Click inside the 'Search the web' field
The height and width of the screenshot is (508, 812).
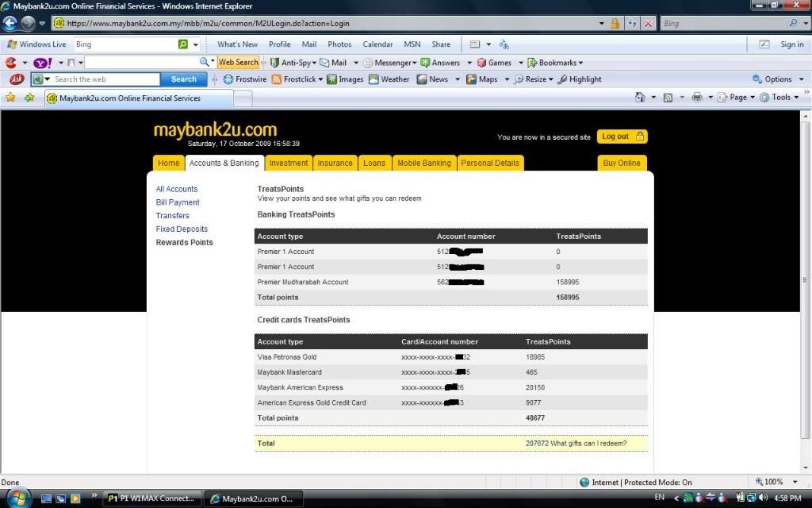106,79
